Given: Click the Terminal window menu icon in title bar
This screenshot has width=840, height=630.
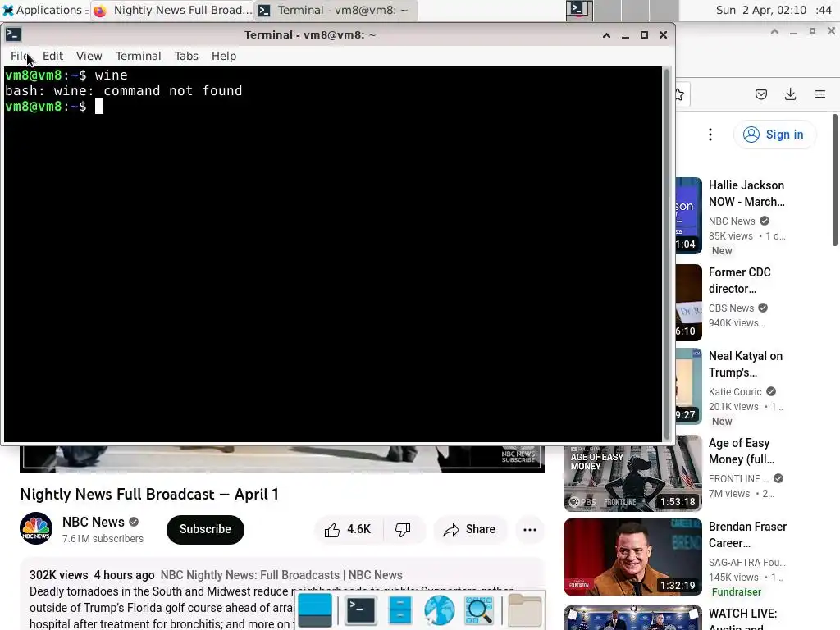Looking at the screenshot, I should point(13,34).
